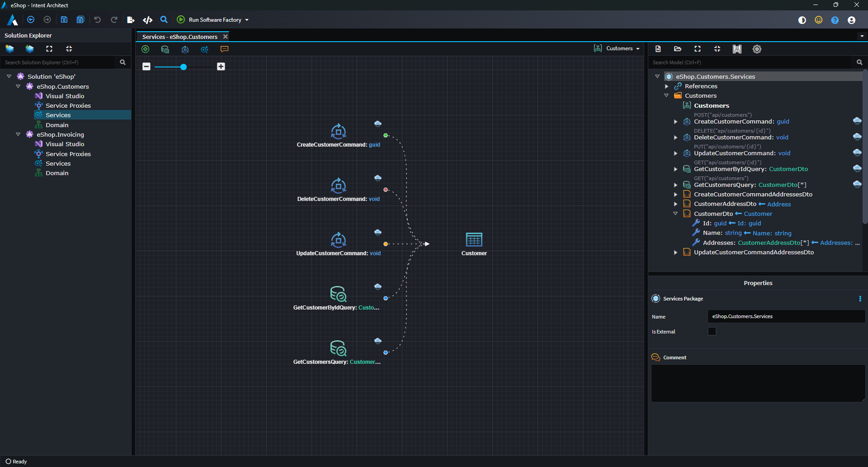The image size is (868, 467).
Task: Collapse the CustomerDto node
Action: (x=675, y=214)
